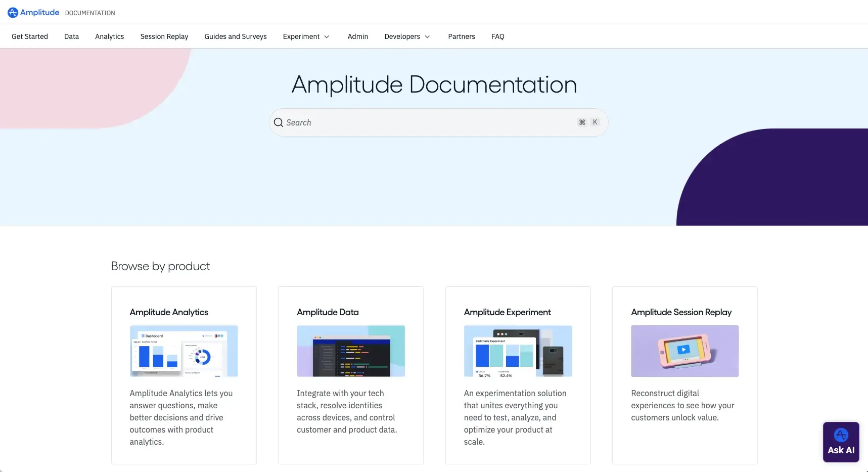Click the DOCUMENTATION header label
The width and height of the screenshot is (868, 472).
coord(89,13)
